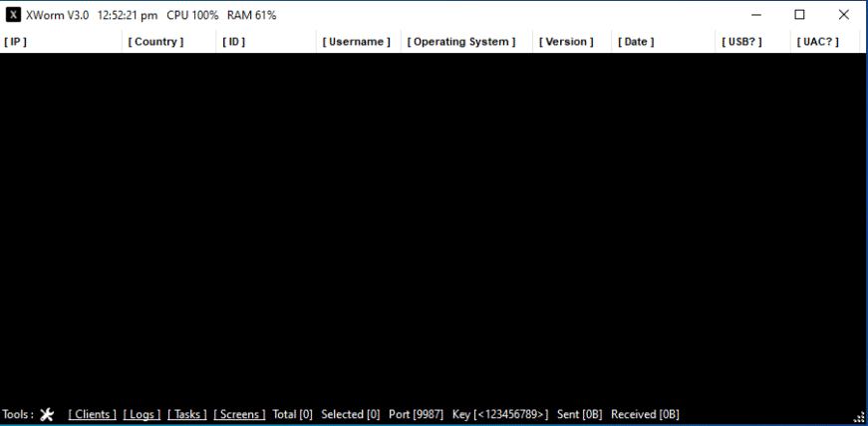This screenshot has height=426, width=868.
Task: Click the RAM 61% title text
Action: [251, 16]
